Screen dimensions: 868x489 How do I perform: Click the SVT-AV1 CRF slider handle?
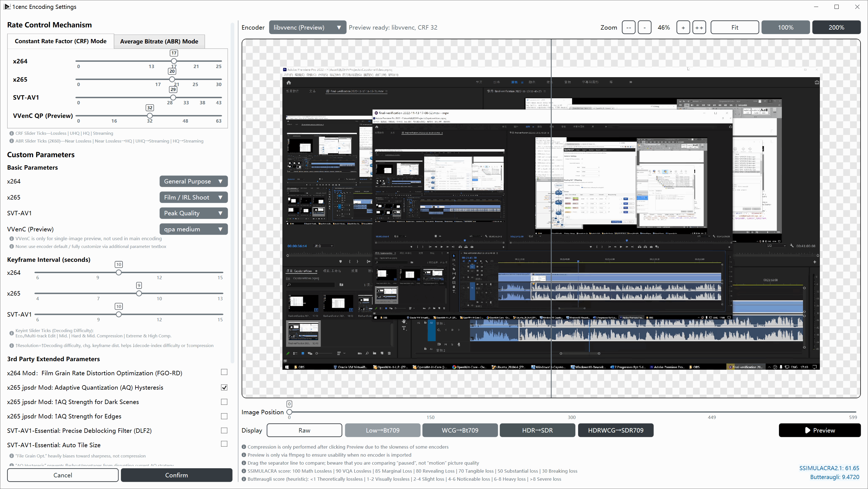pyautogui.click(x=173, y=97)
